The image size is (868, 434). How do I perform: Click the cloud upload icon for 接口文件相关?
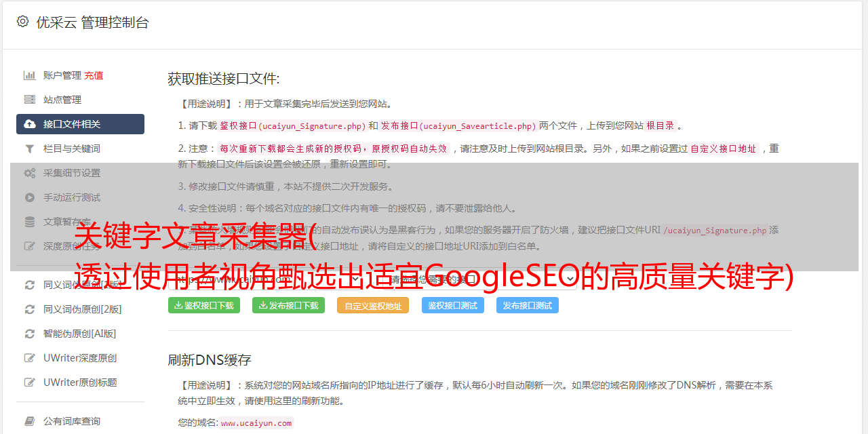30,124
